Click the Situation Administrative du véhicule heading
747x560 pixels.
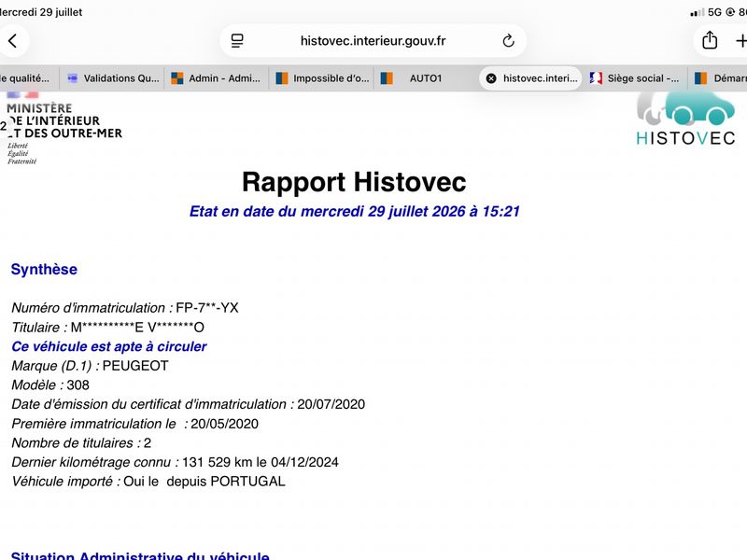(x=140, y=555)
